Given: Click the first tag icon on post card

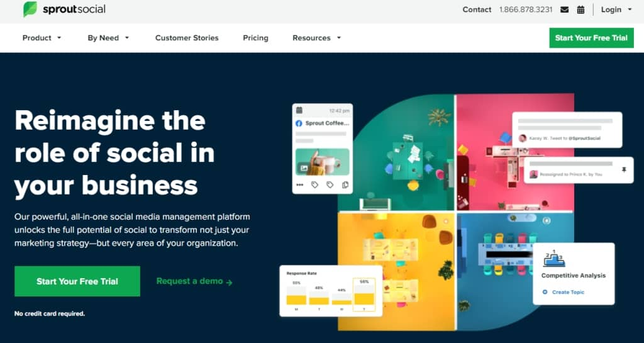Looking at the screenshot, I should click(x=314, y=185).
